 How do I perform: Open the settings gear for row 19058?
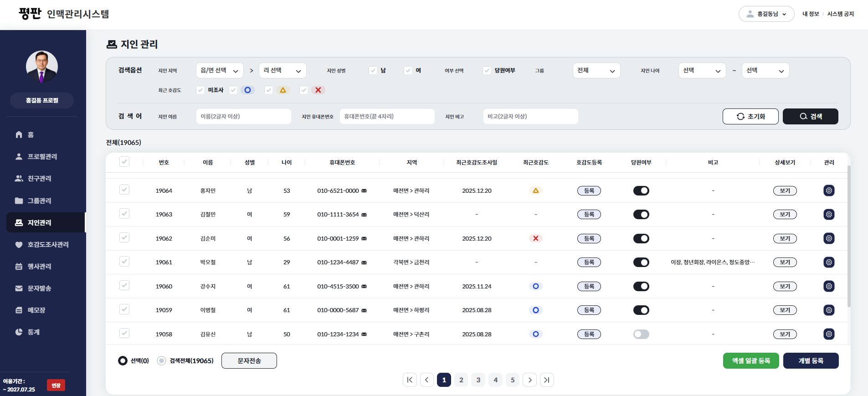[829, 334]
